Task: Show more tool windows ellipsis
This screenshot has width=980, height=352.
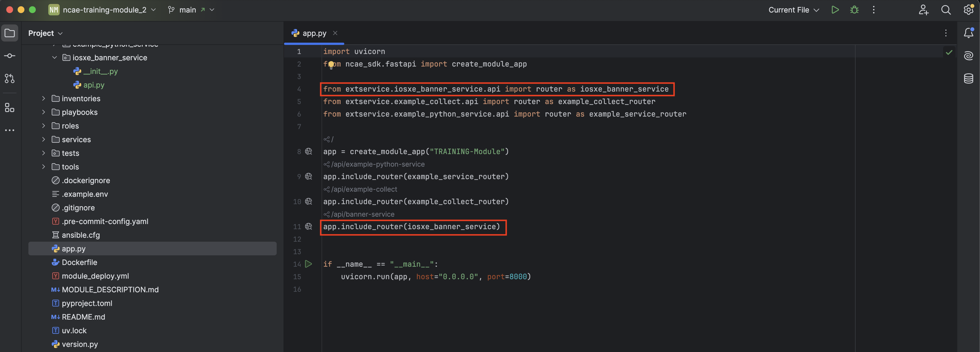Action: pyautogui.click(x=9, y=130)
